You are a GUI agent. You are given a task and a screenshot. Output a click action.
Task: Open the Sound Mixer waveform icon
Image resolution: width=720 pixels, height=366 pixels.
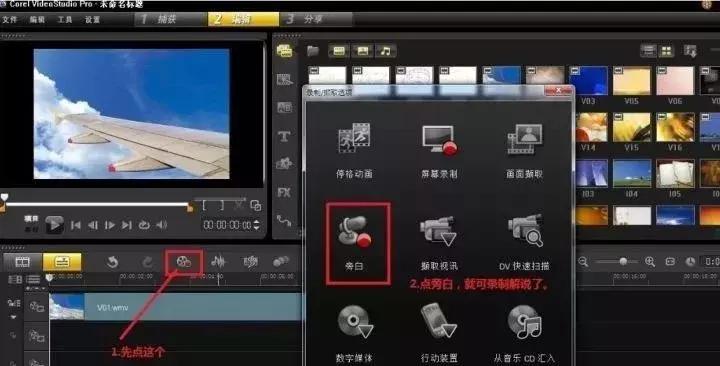coord(219,262)
